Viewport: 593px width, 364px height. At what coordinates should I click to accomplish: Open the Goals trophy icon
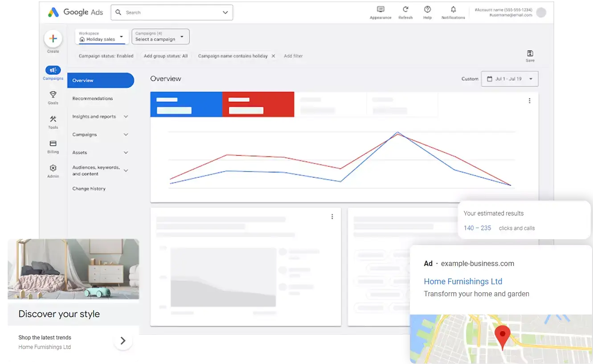tap(53, 94)
